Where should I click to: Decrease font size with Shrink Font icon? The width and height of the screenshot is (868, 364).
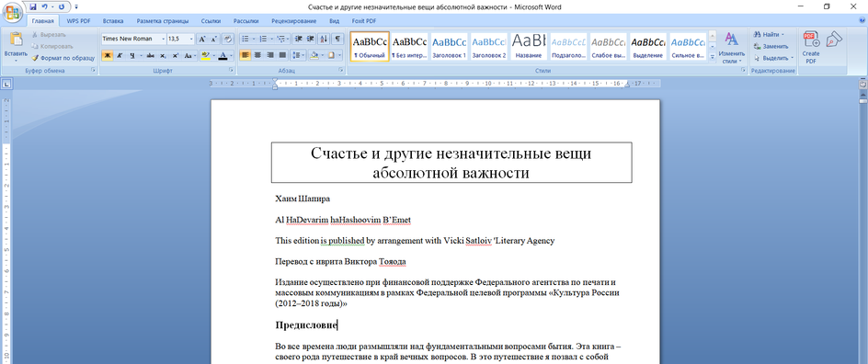coord(213,40)
